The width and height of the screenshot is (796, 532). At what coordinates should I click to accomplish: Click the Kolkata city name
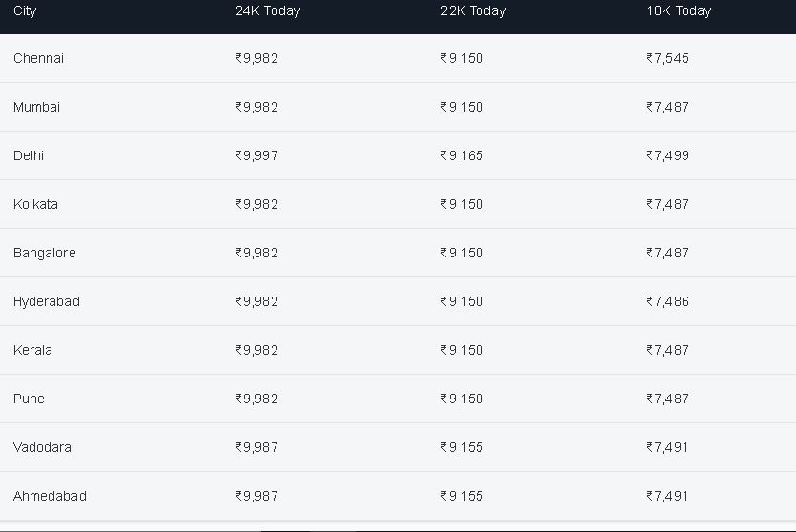pos(35,204)
